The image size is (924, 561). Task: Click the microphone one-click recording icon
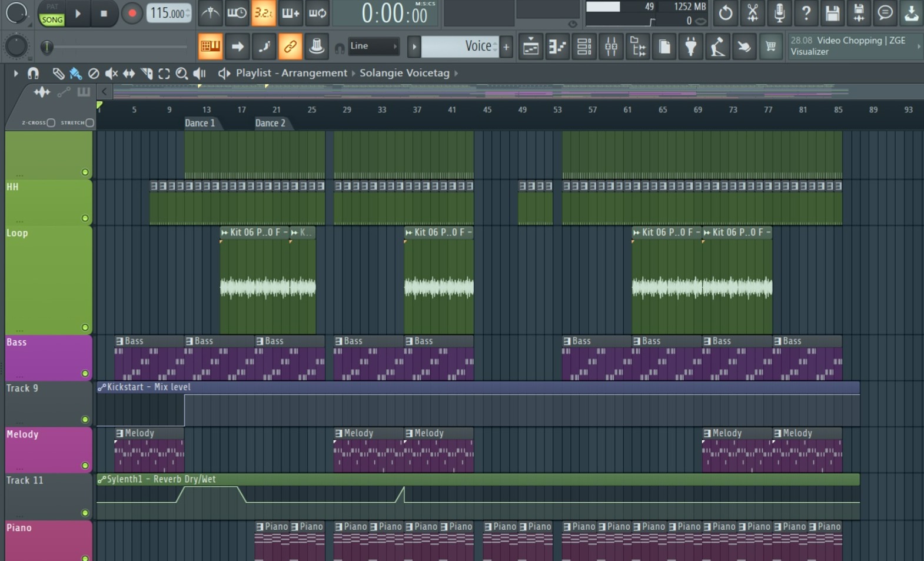coord(779,13)
